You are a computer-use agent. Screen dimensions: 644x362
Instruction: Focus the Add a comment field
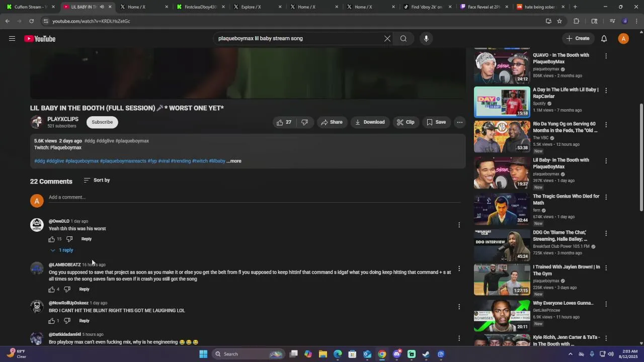pos(254,198)
